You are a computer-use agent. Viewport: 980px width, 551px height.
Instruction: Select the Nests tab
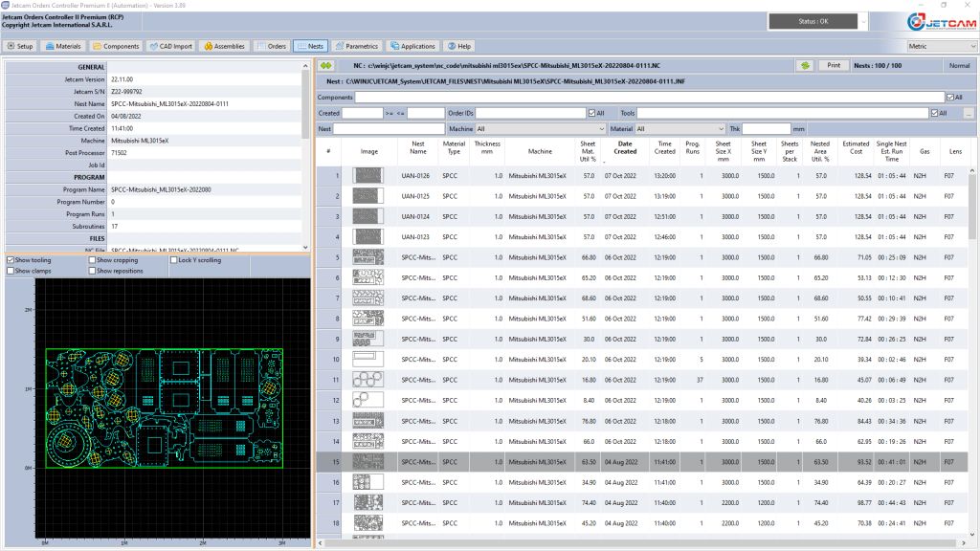click(x=310, y=46)
